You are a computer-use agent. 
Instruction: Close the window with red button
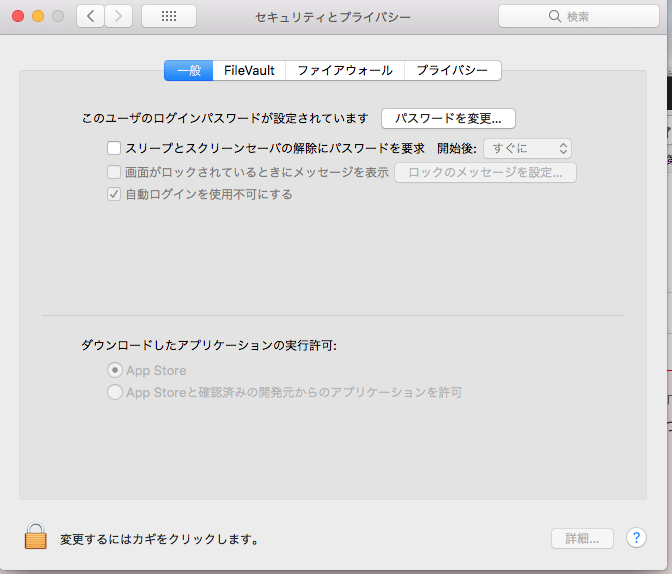pos(18,16)
